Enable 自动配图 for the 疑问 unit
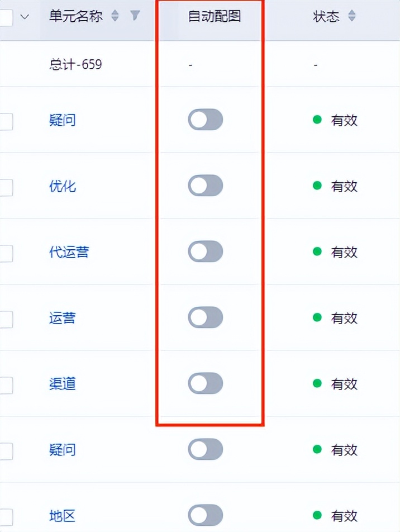Screen dimensions: 400x532 pyautogui.click(x=206, y=120)
